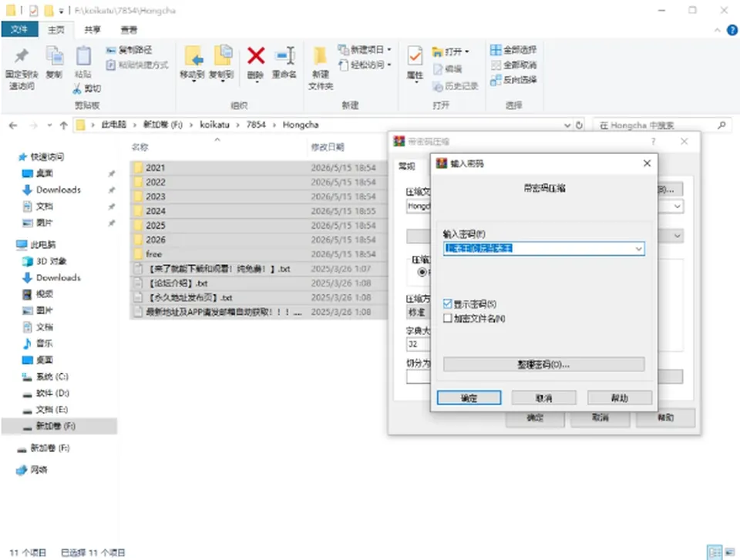Open the Properties icon in ribbon
The image size is (740, 560).
415,57
